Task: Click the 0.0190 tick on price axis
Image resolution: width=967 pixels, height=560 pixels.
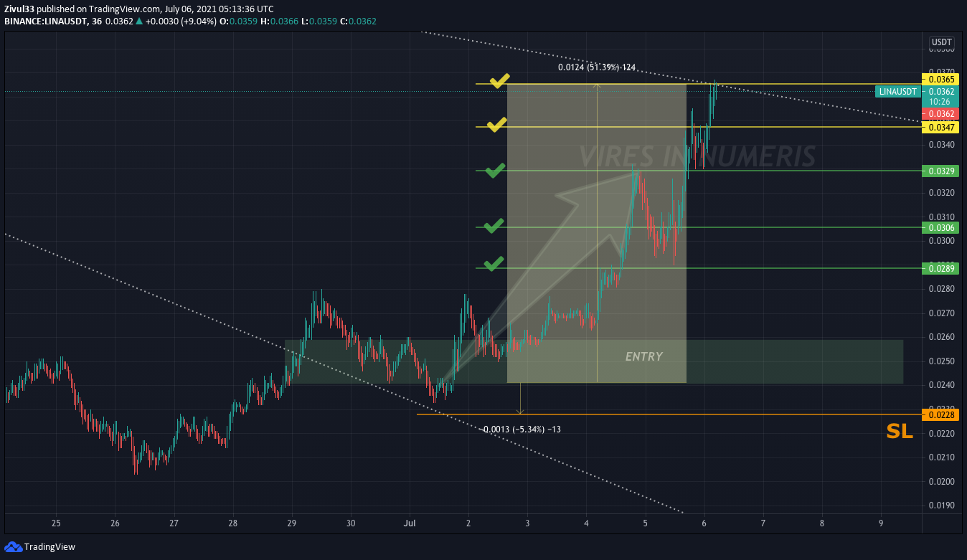Action: pos(941,505)
